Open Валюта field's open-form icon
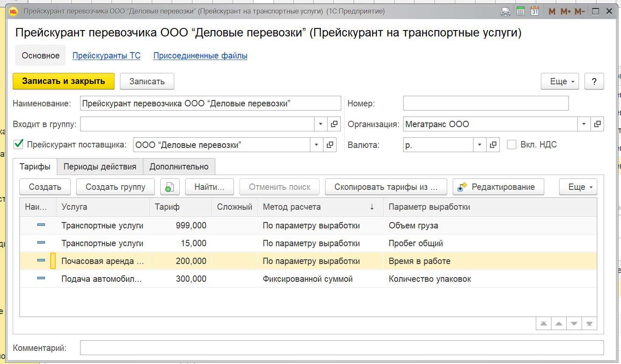 (493, 145)
